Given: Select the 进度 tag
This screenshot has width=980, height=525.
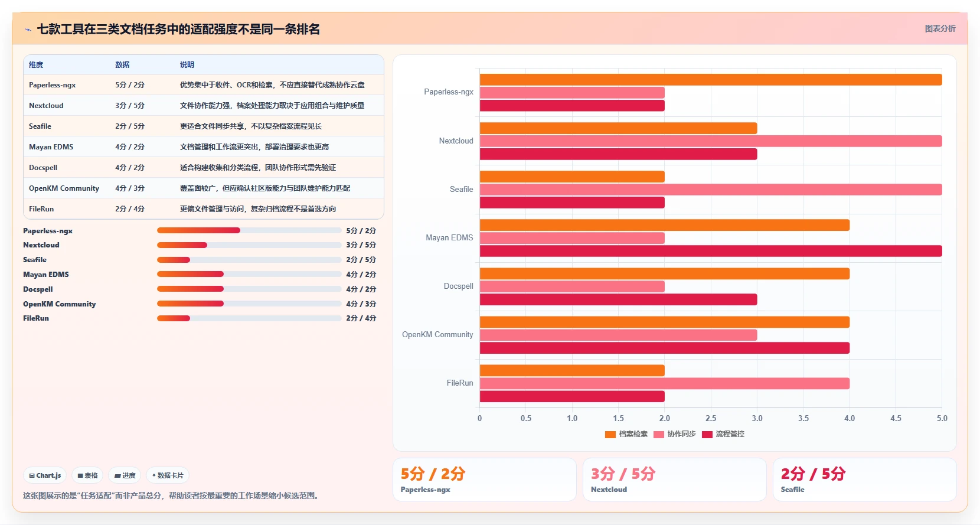Looking at the screenshot, I should pos(125,475).
